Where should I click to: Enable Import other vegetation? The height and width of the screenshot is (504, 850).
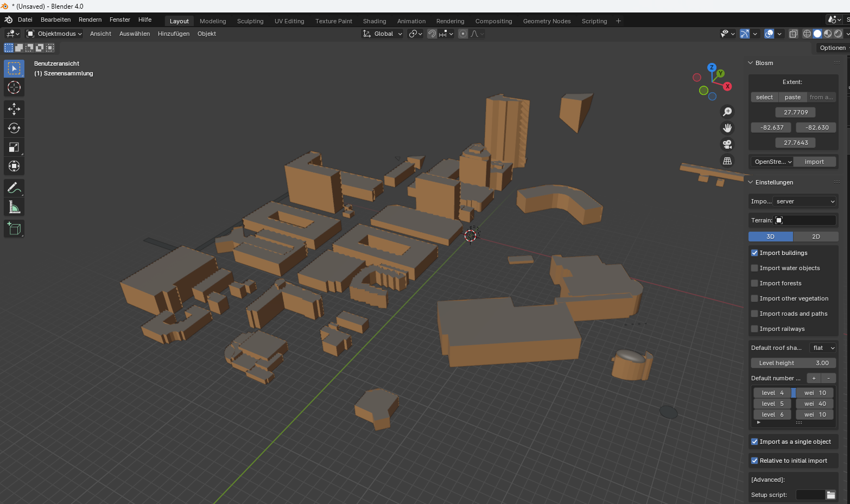[x=754, y=298]
